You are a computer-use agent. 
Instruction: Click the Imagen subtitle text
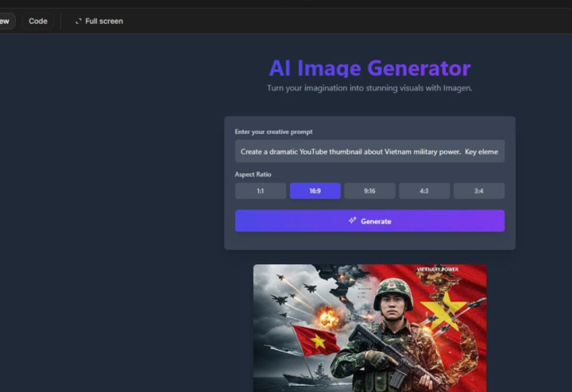pyautogui.click(x=369, y=88)
